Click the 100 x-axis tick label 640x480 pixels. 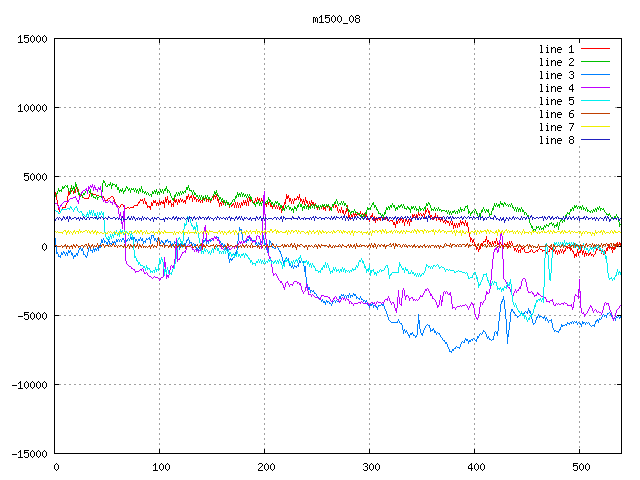[x=159, y=467]
